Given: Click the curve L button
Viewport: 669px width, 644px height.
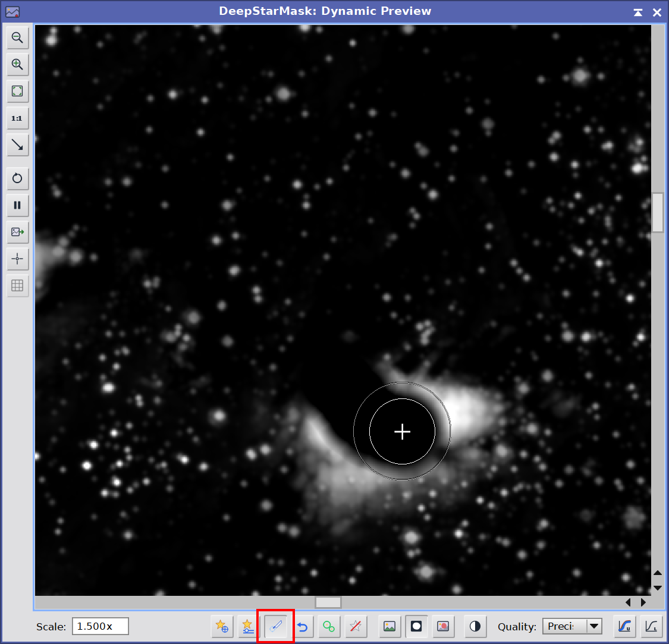Looking at the screenshot, I should 652,626.
